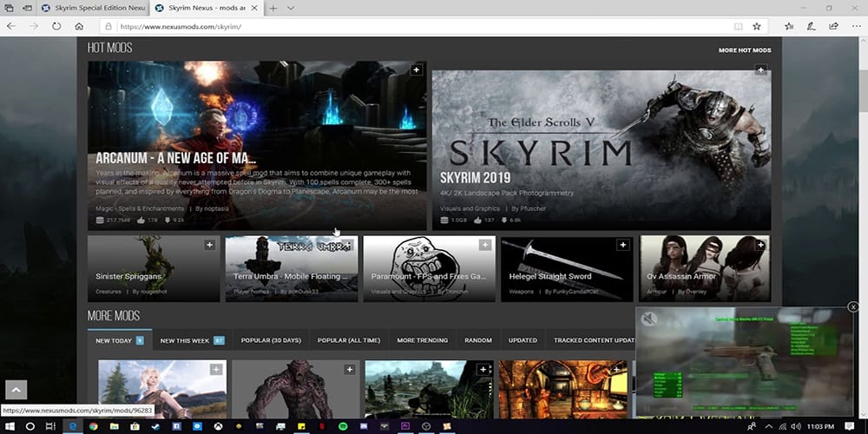The image size is (868, 434).
Task: Click author noptasia under Arcanum
Action: click(216, 208)
